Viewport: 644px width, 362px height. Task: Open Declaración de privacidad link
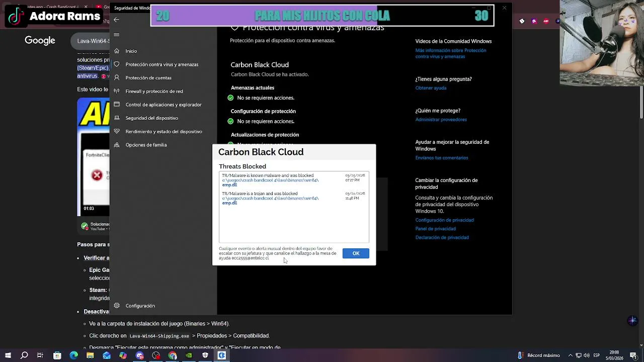point(442,237)
